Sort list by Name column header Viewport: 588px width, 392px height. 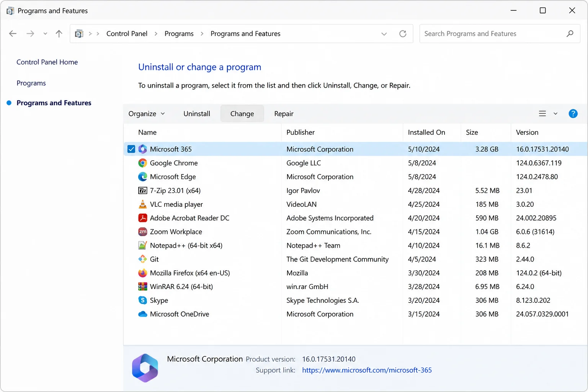pos(147,132)
